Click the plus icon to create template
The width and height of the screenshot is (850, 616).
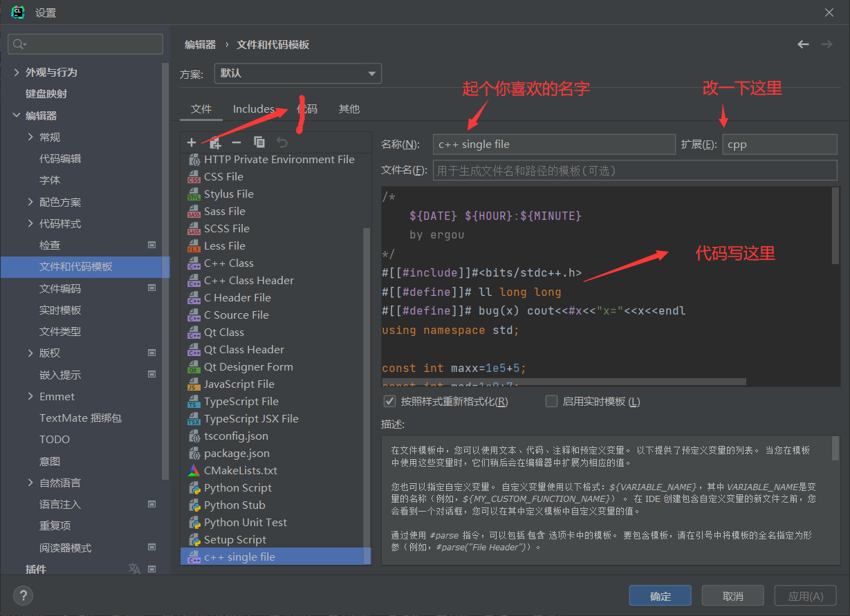(x=192, y=142)
